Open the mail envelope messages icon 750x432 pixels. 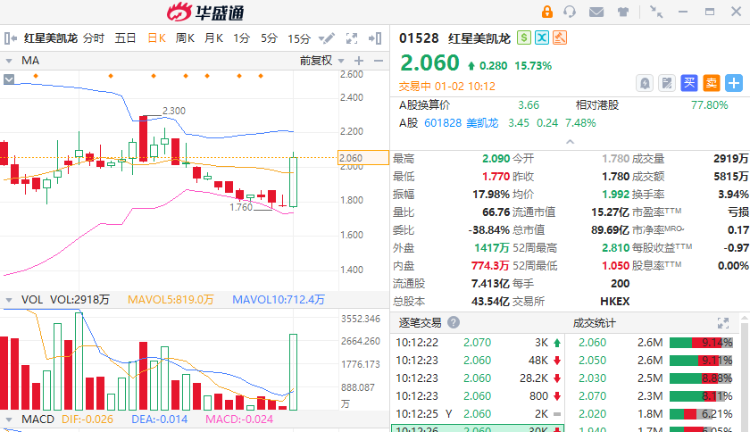(596, 11)
